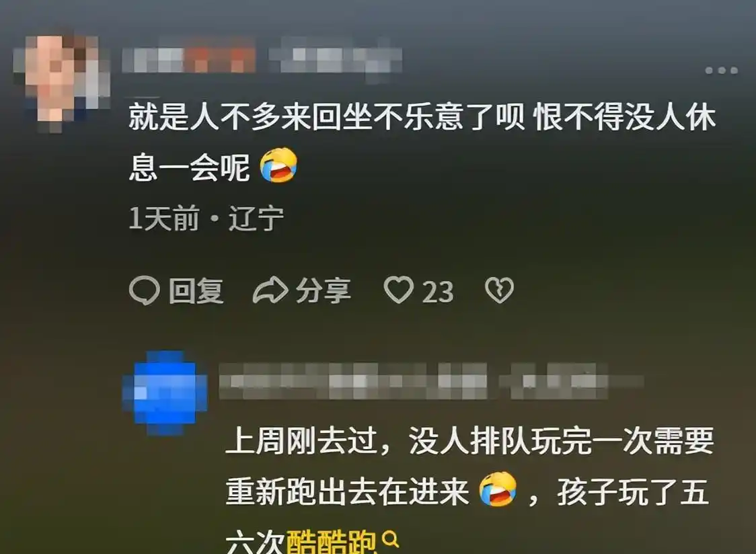The width and height of the screenshot is (756, 554).
Task: Tap the crying-laugh emoji in the reply
Action: click(498, 489)
